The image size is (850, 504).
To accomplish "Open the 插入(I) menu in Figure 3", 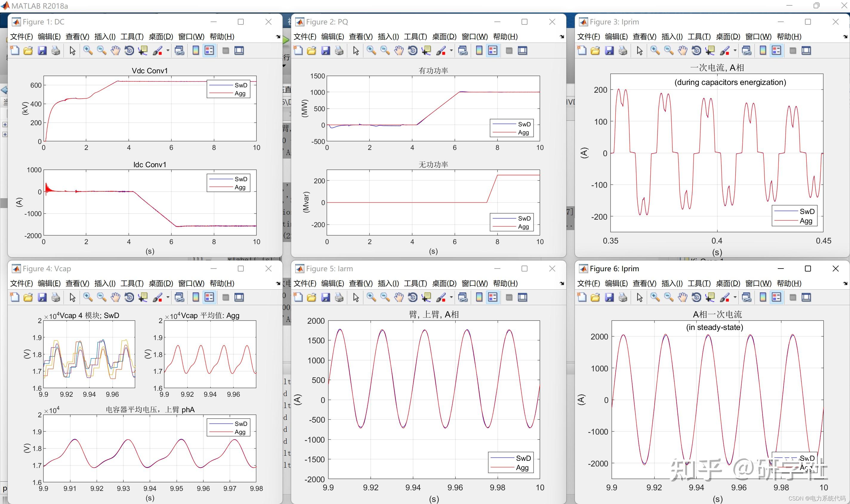I will [x=672, y=36].
